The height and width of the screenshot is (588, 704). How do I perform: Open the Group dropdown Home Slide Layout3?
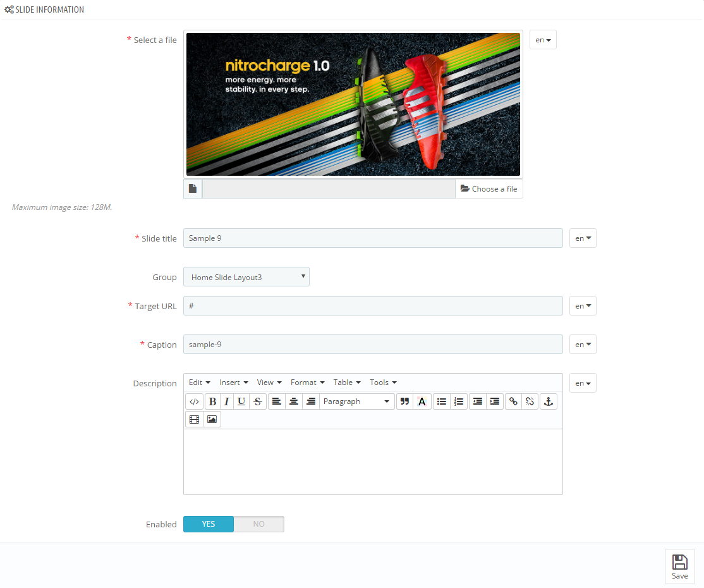pos(246,277)
